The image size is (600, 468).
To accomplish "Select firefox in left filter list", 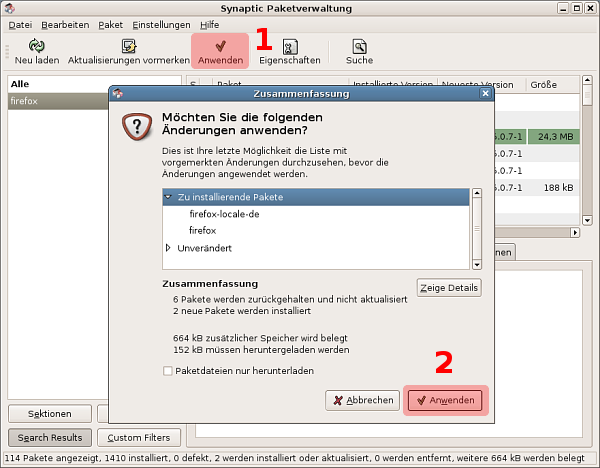I will [x=58, y=101].
